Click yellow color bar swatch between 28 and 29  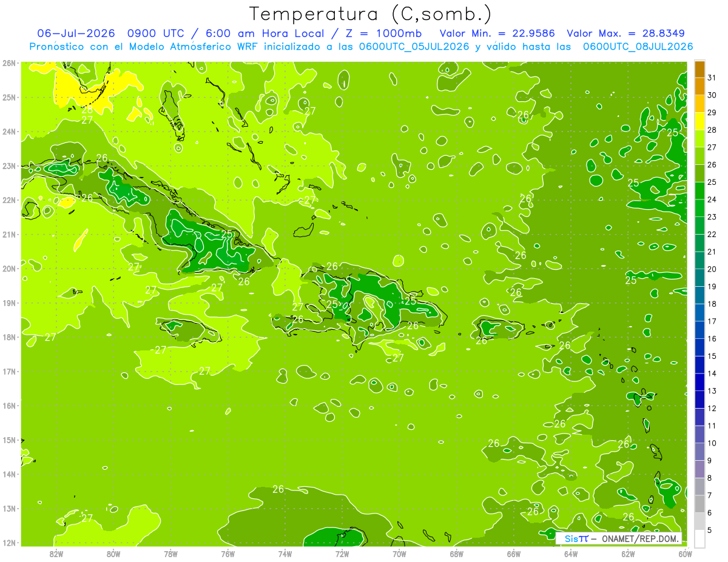click(699, 121)
